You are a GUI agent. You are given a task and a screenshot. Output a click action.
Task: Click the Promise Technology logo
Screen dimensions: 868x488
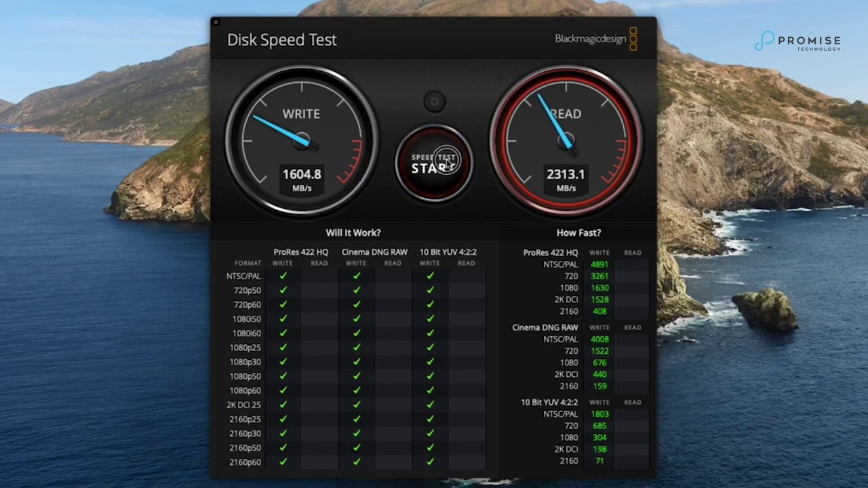797,41
